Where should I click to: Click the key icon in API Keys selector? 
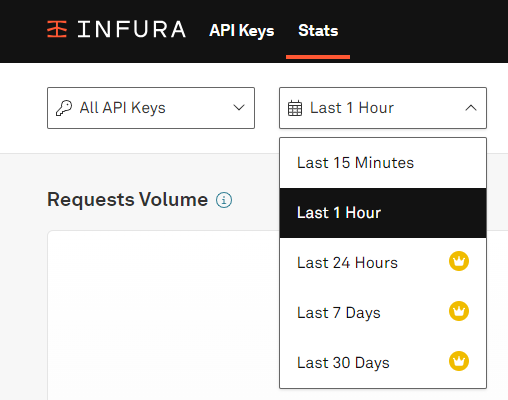[64, 108]
